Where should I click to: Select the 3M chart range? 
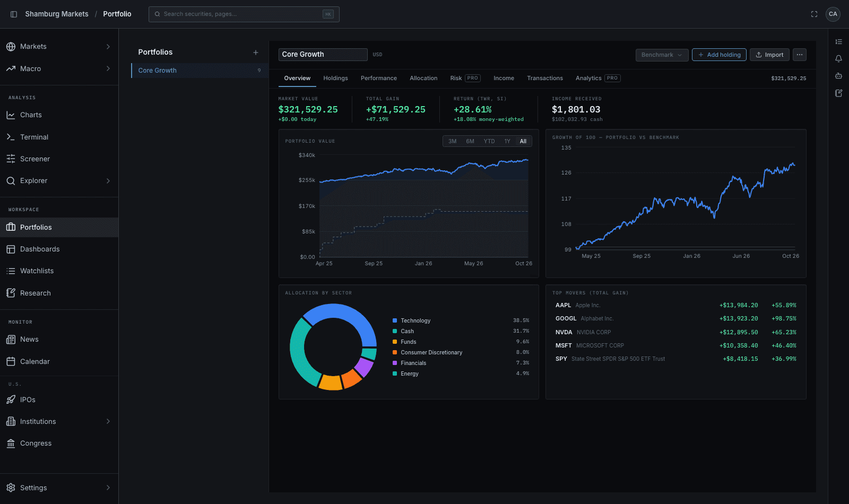(452, 142)
